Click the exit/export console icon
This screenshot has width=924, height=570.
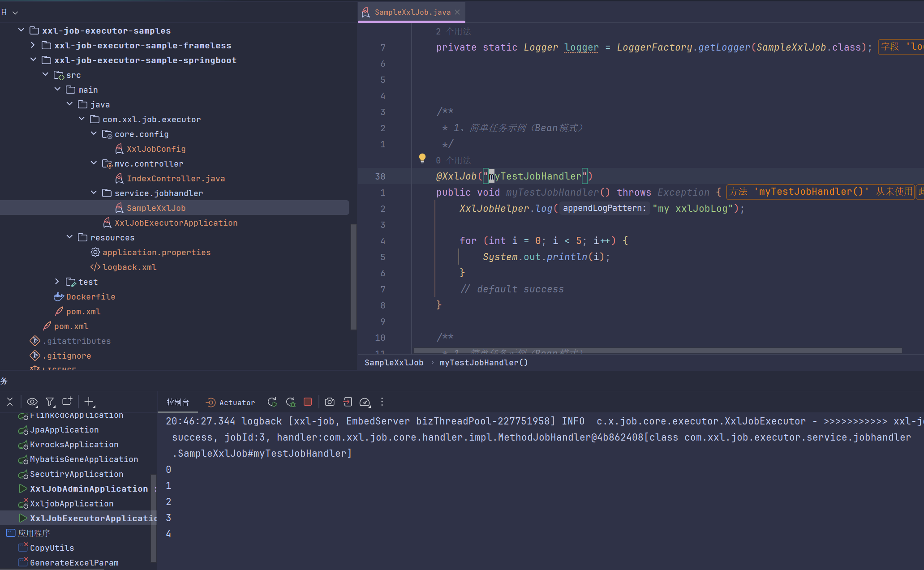coord(348,402)
